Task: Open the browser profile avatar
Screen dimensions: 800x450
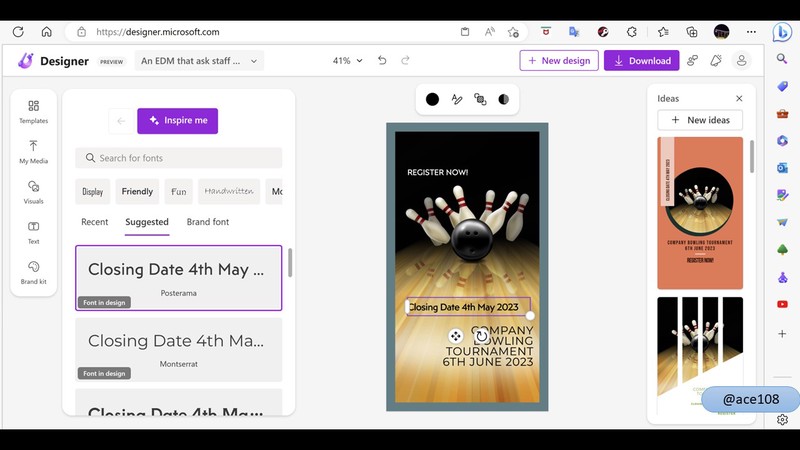Action: (721, 32)
